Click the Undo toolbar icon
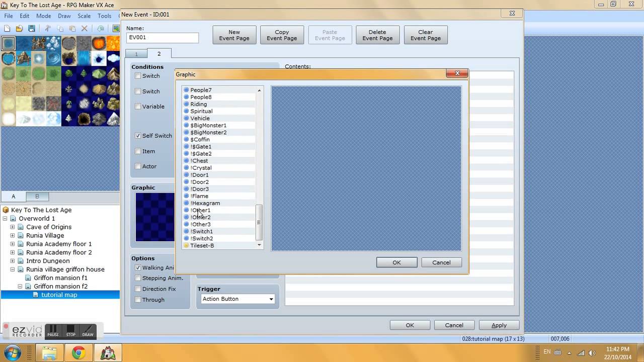Viewport: 644px width, 362px height. 101,29
